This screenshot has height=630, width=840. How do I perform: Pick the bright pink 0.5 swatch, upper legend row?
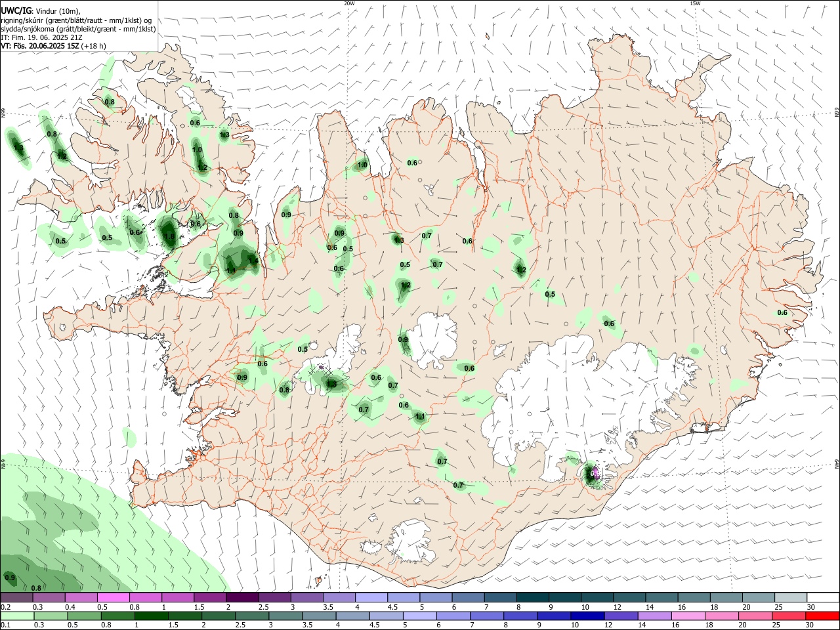[x=113, y=598]
